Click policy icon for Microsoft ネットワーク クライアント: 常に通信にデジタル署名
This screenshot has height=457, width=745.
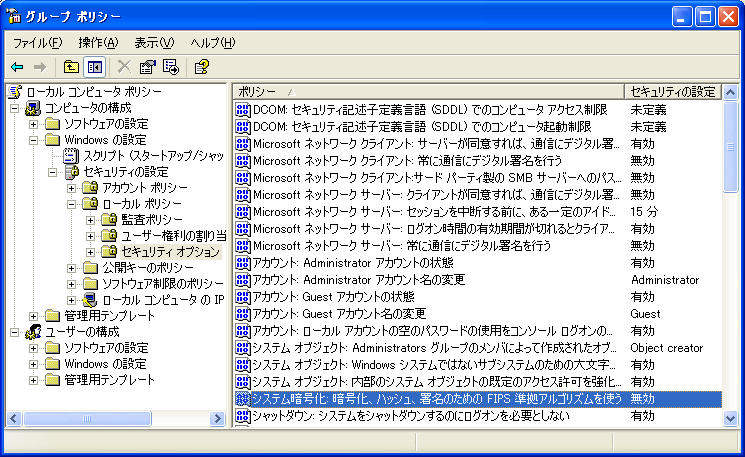[x=243, y=161]
